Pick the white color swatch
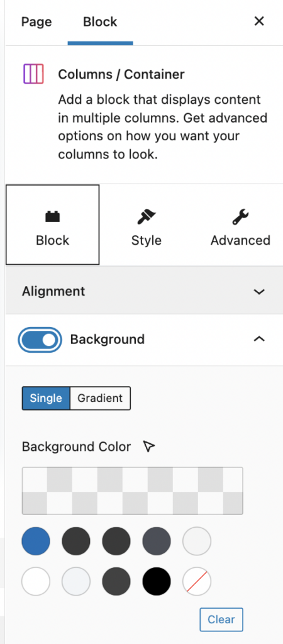The height and width of the screenshot is (644, 283). click(x=36, y=582)
